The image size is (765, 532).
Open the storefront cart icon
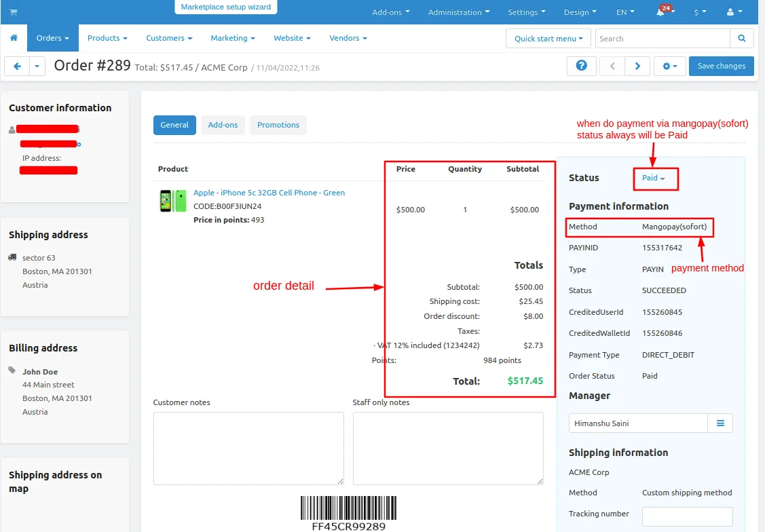(x=14, y=12)
